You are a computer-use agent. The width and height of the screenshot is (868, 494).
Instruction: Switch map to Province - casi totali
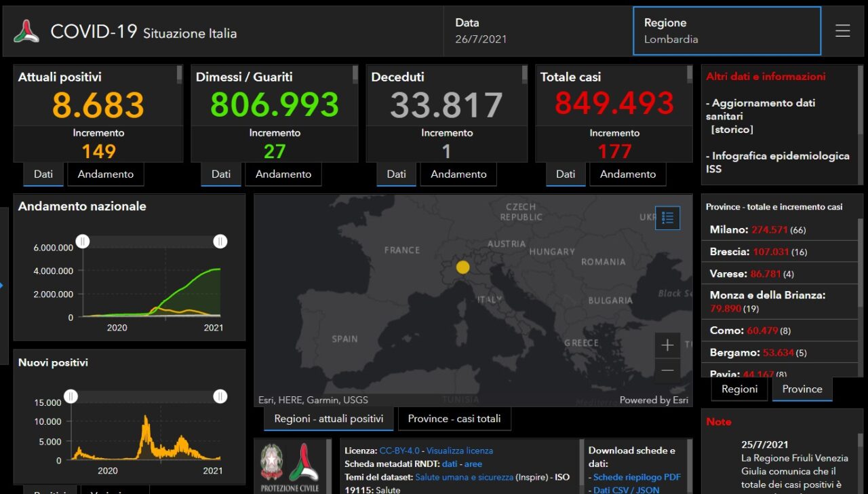tap(454, 419)
